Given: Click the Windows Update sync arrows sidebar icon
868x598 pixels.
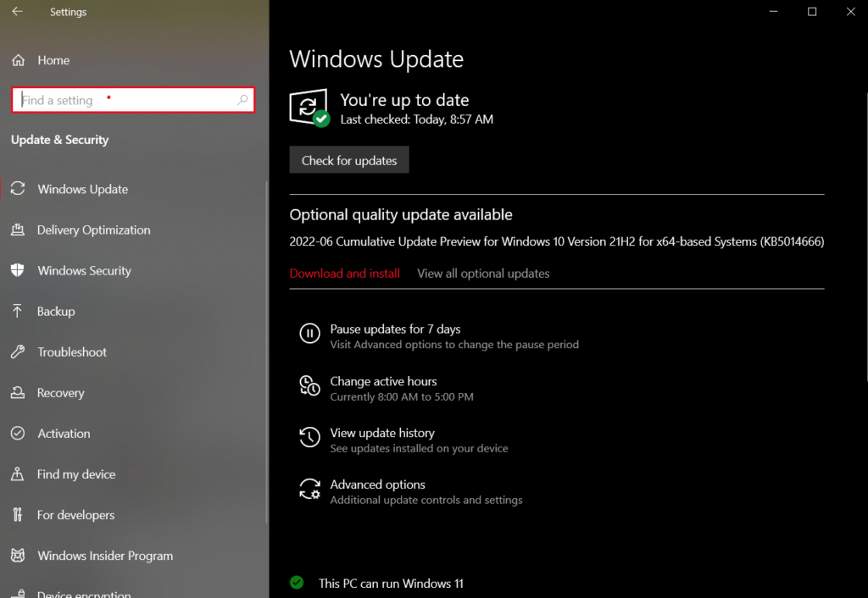Looking at the screenshot, I should (x=18, y=189).
